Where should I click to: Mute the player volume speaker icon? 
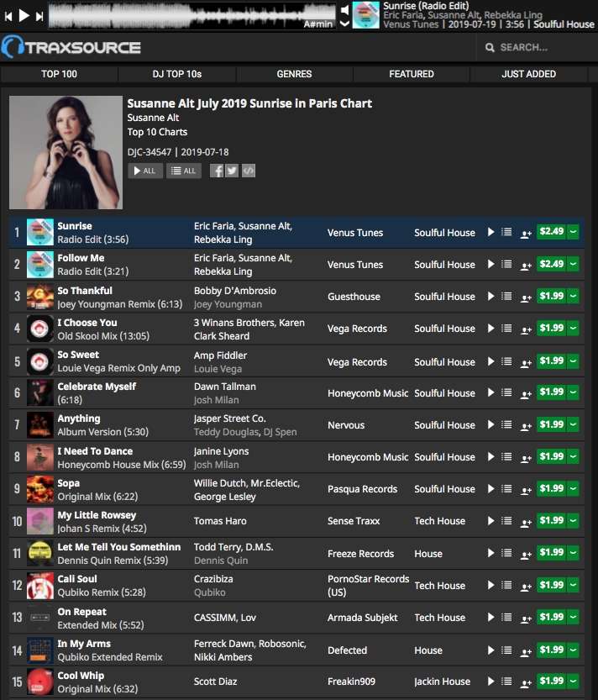coord(344,10)
